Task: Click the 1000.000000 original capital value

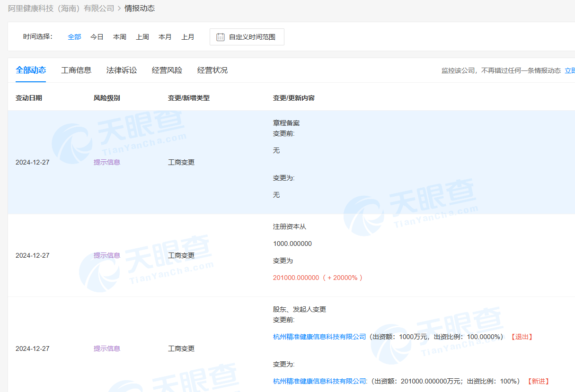Action: [x=292, y=244]
